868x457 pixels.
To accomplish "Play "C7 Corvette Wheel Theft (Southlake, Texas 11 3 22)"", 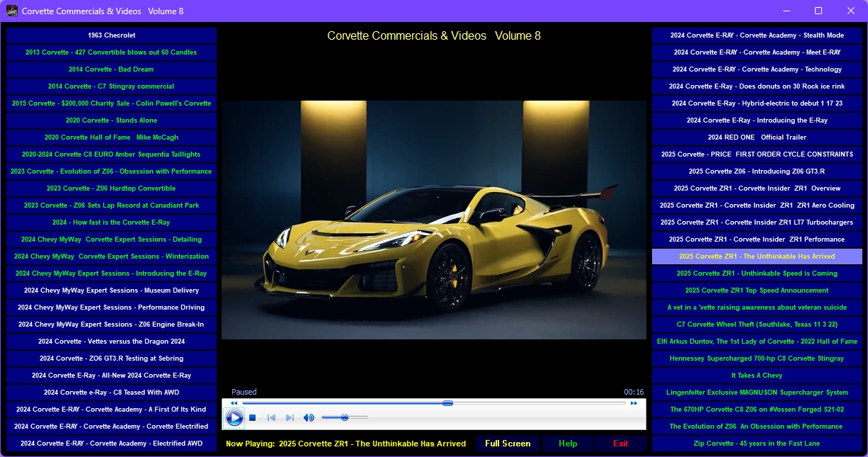I will (x=757, y=325).
